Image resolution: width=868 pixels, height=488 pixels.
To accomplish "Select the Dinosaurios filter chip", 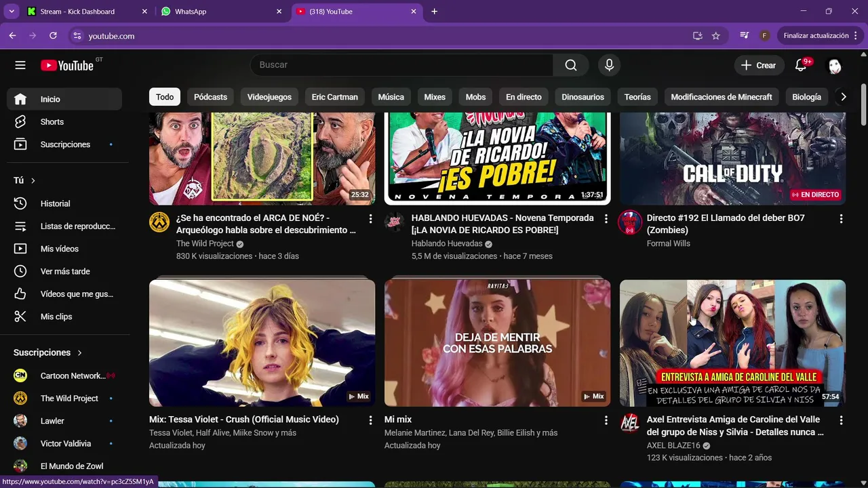I will pyautogui.click(x=583, y=97).
